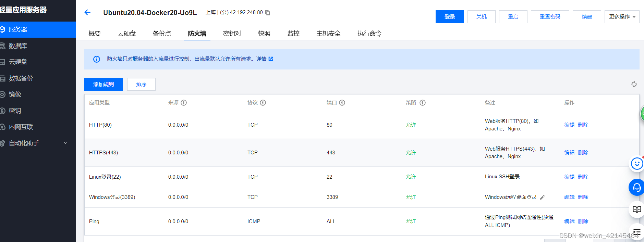Click the 镜像 sidebar icon
Image resolution: width=644 pixels, height=242 pixels.
tap(2, 94)
